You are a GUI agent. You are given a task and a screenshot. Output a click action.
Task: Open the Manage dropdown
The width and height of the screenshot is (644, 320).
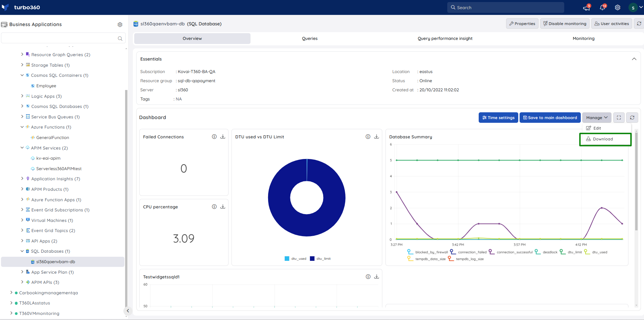597,118
